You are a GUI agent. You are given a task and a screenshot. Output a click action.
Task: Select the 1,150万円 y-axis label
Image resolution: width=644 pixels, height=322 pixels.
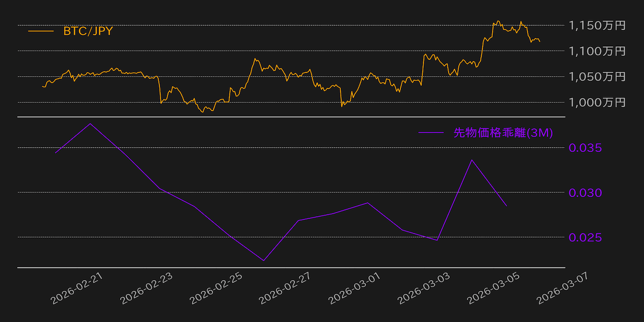pos(597,25)
